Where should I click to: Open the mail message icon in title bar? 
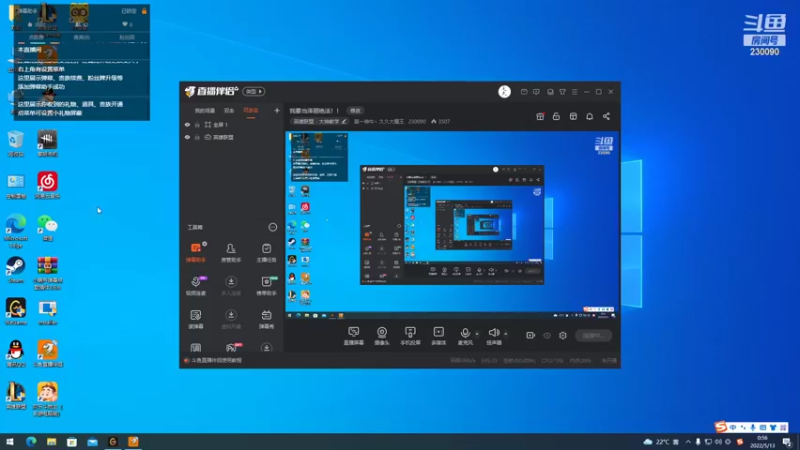tap(524, 92)
